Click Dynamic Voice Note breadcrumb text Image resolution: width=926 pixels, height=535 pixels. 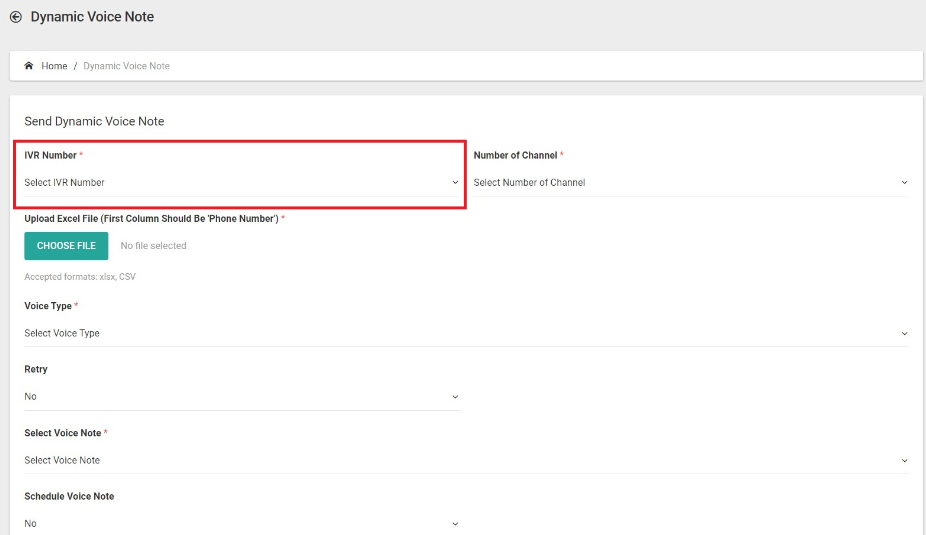[126, 66]
